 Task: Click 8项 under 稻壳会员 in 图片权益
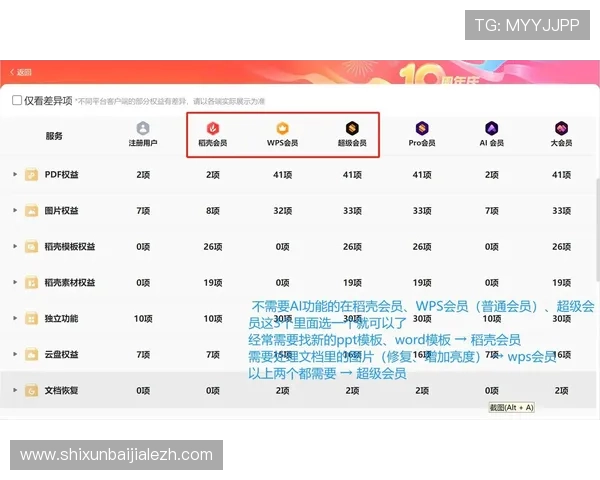(x=213, y=211)
